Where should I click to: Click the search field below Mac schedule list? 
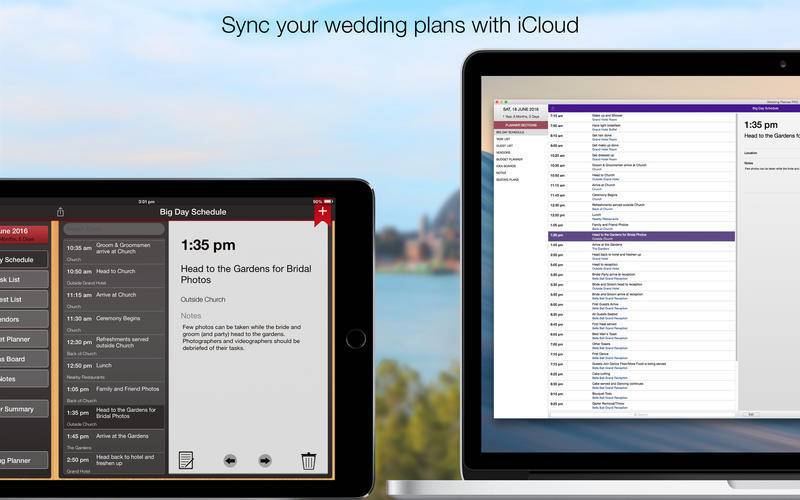(x=642, y=414)
